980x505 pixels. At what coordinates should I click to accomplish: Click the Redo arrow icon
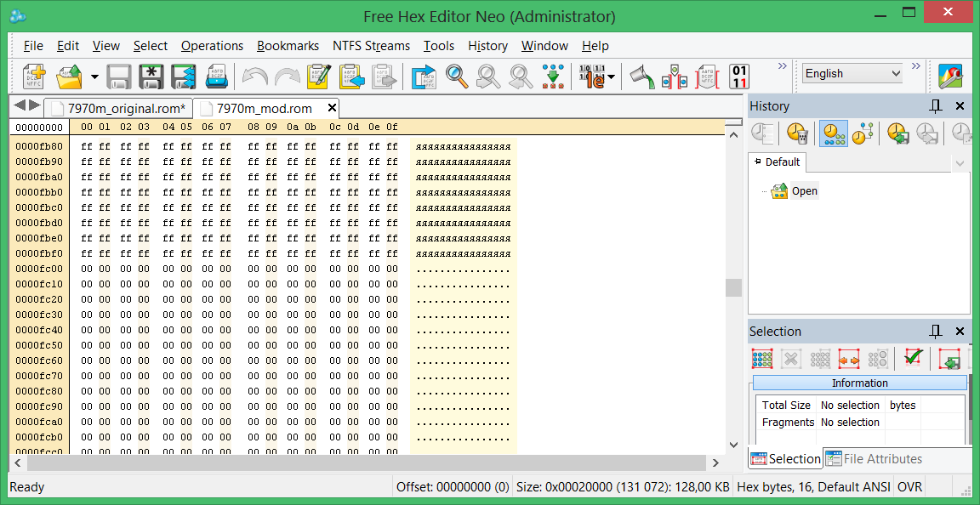(x=288, y=77)
